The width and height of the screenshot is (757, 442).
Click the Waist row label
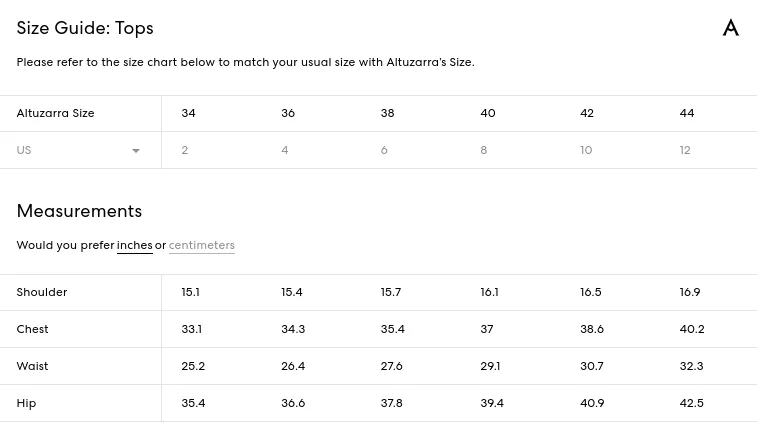[32, 366]
